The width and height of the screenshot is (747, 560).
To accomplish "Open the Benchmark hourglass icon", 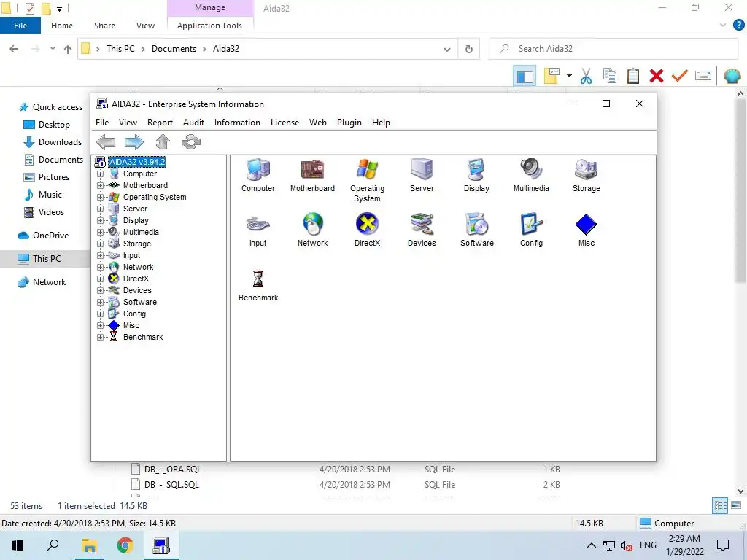I will coord(258,284).
